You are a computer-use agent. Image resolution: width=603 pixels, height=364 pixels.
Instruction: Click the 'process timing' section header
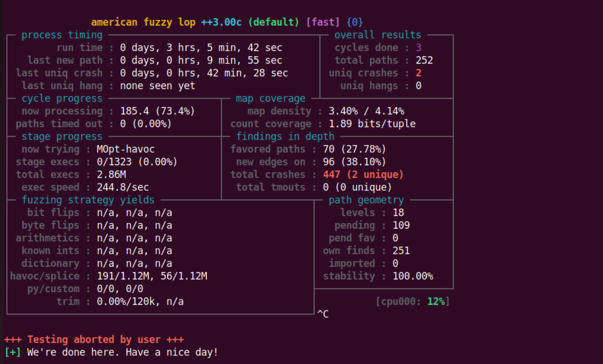[x=62, y=35]
